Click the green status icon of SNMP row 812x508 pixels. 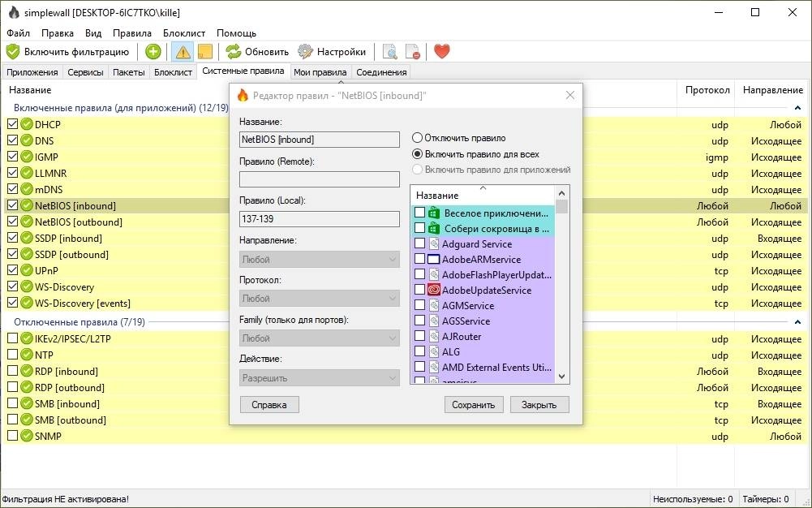(27, 436)
